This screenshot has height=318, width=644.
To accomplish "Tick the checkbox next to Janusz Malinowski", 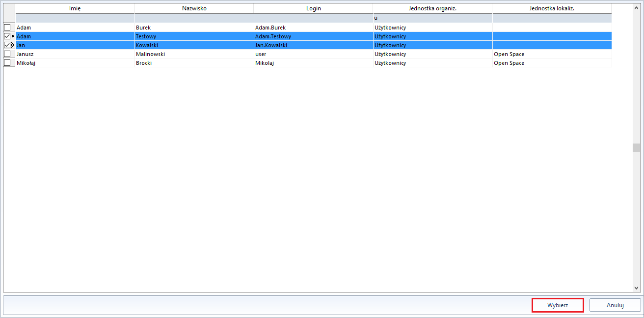I will [x=7, y=54].
